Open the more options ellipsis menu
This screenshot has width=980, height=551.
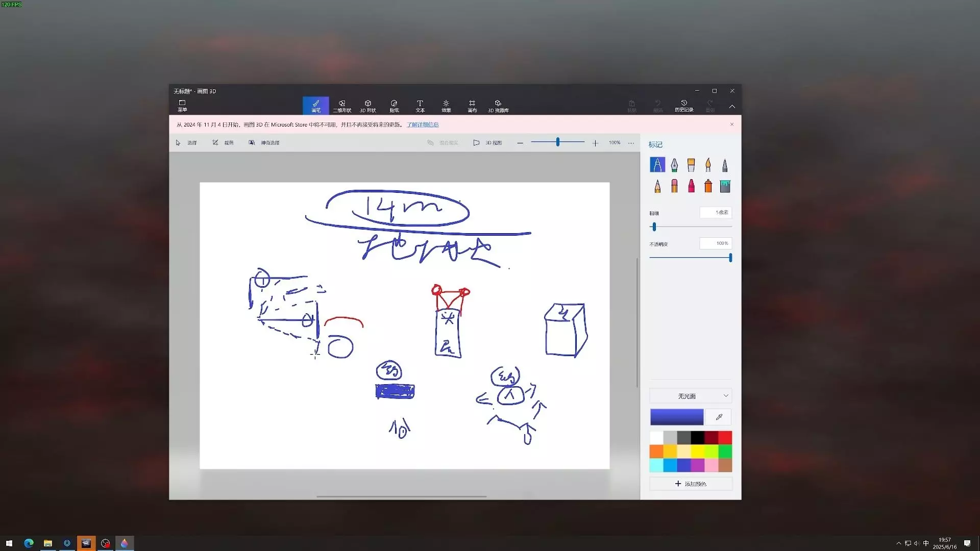(x=631, y=143)
